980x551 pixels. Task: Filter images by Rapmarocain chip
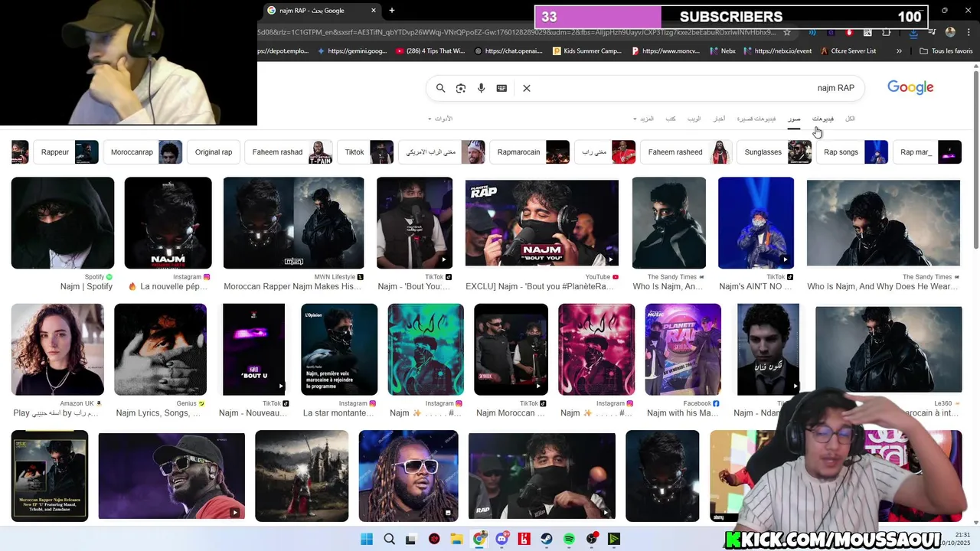pyautogui.click(x=531, y=152)
